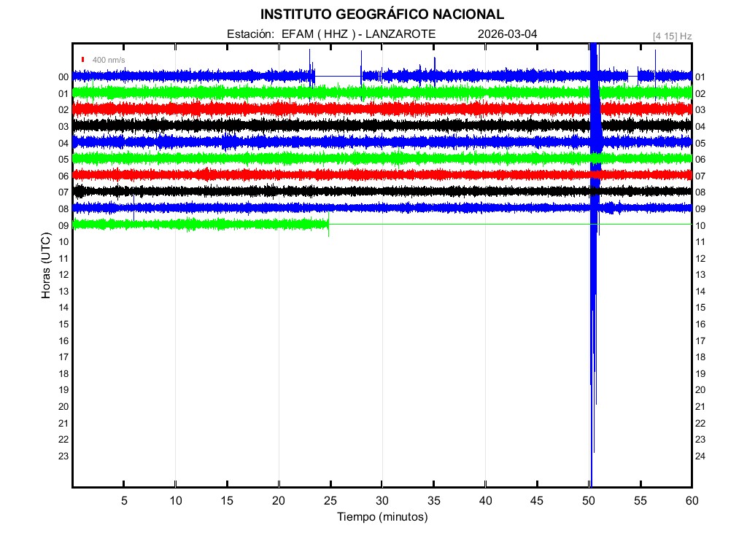
Task: Click the Tiempo (minutos) axis label
Action: tap(382, 517)
